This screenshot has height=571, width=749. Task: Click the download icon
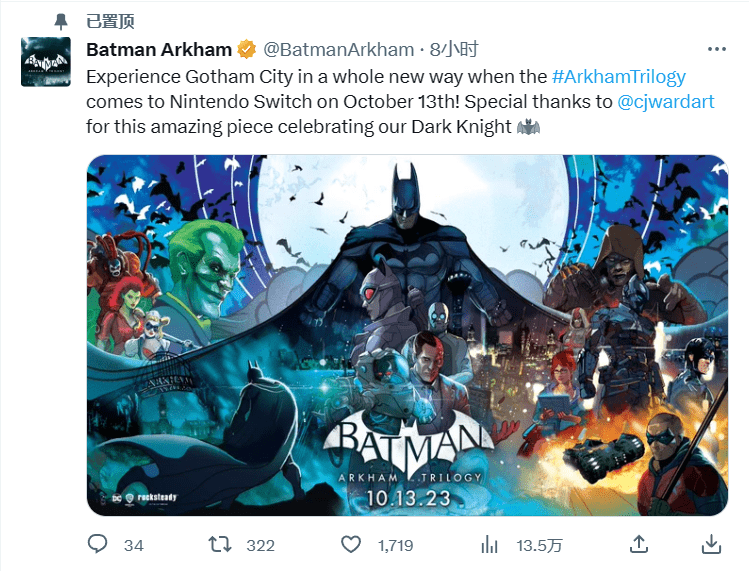point(711,544)
